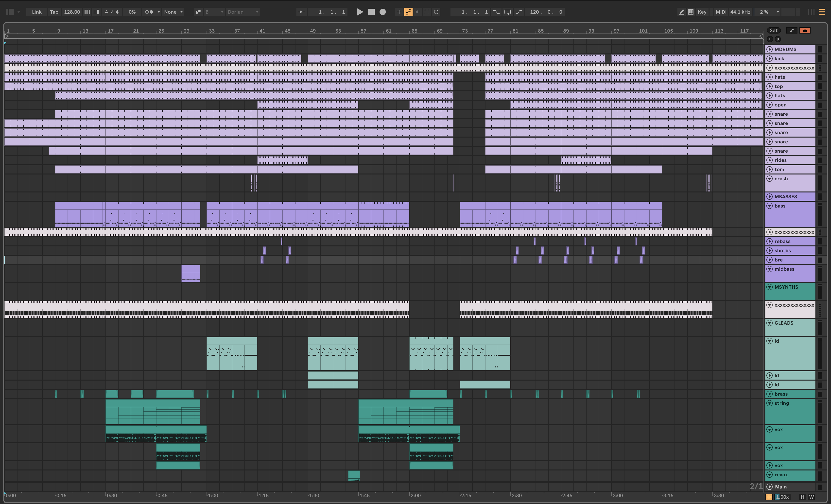Select the shotb track header
The width and height of the screenshot is (831, 504).
pos(790,250)
